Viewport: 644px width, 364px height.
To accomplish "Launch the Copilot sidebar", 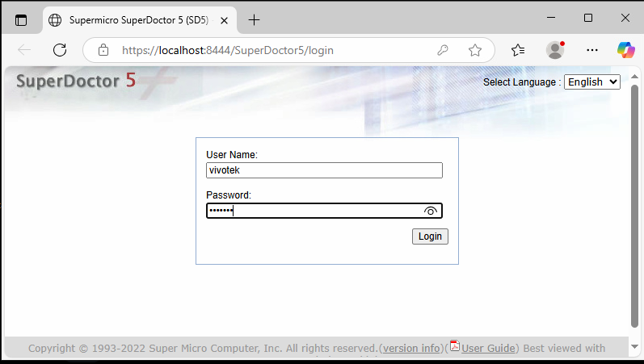I will coord(625,50).
